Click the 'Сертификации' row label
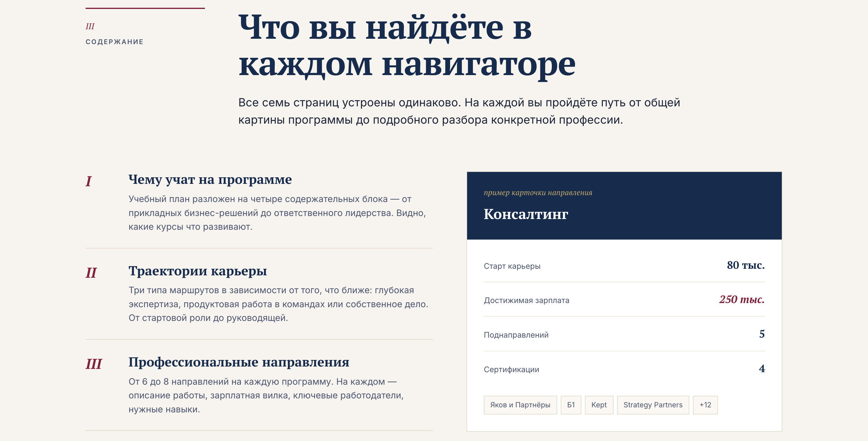Screen dimensions: 868x441 pyautogui.click(x=511, y=369)
